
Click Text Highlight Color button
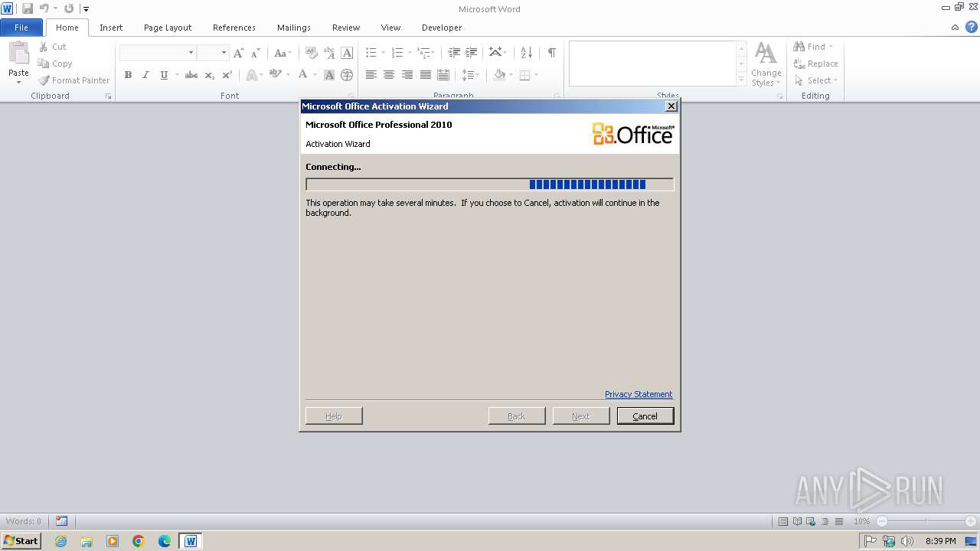click(x=275, y=75)
